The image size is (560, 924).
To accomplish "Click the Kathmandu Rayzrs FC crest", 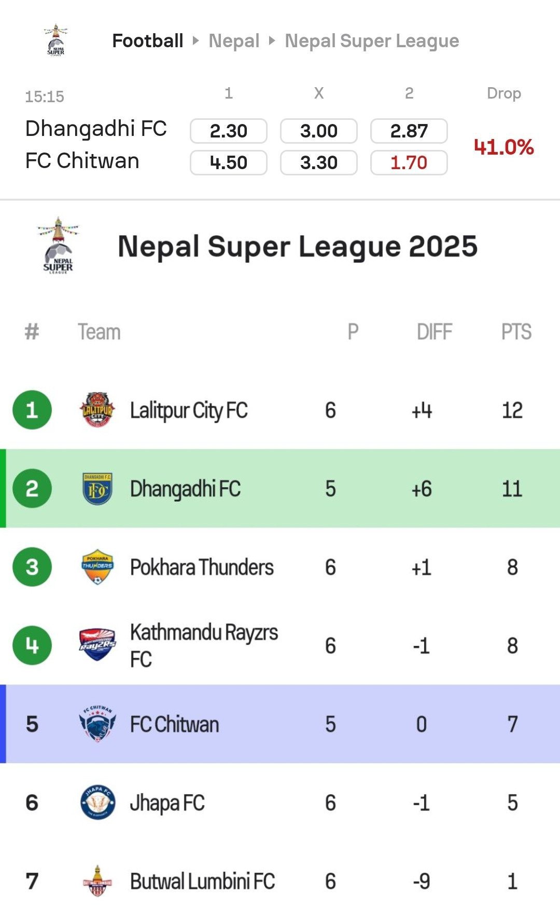I will (x=97, y=645).
